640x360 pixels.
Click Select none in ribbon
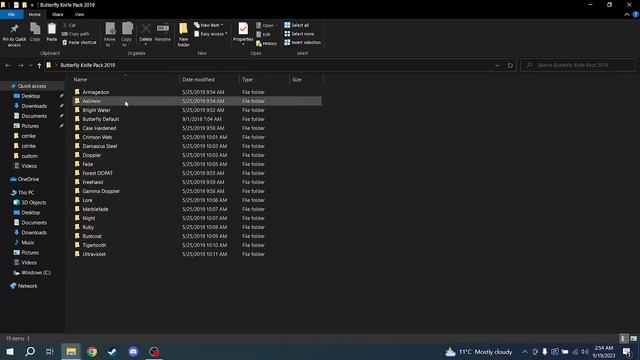coord(299,34)
